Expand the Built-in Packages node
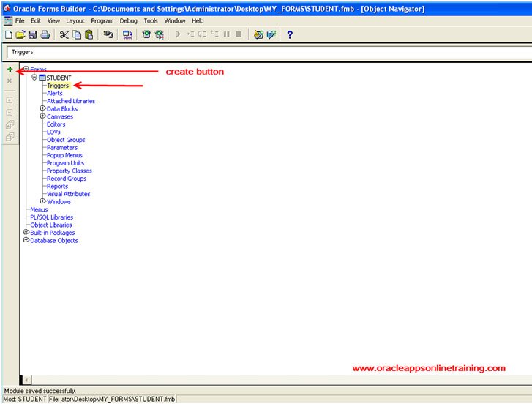 [26, 232]
